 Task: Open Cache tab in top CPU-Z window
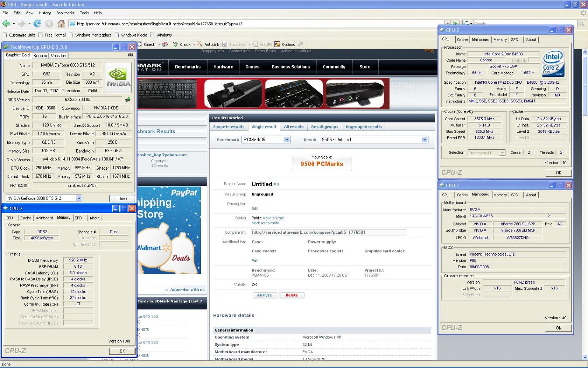[462, 39]
